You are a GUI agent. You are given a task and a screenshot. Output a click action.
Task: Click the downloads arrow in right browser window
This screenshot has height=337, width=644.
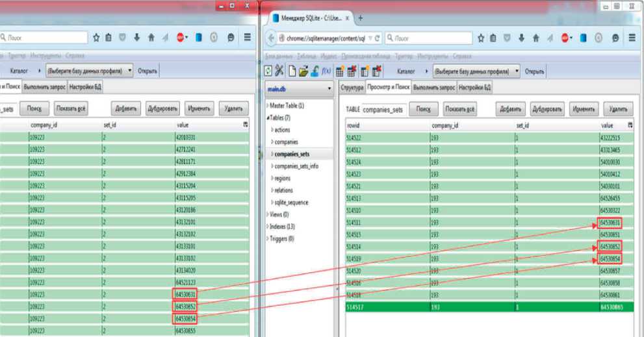tap(522, 38)
